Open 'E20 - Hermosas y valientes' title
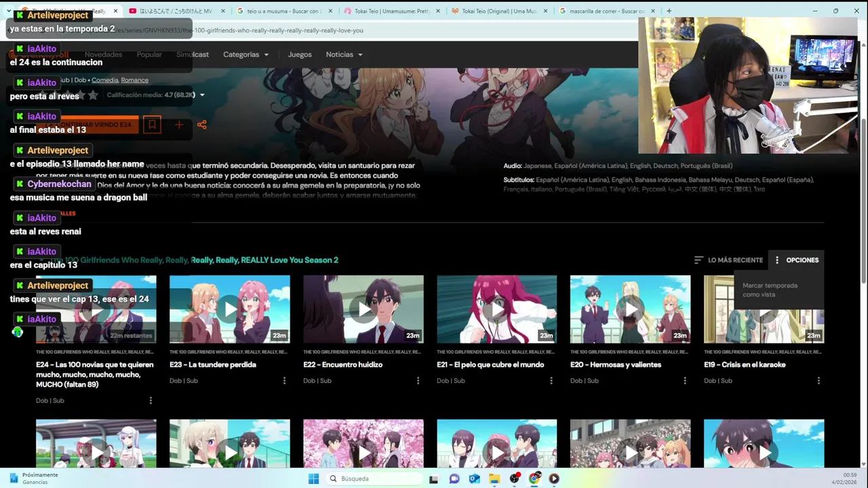 click(x=616, y=365)
